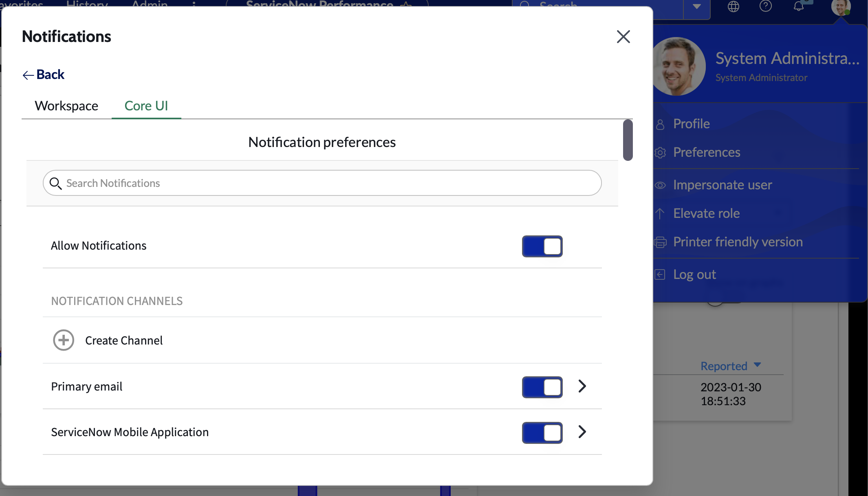Open the help question mark icon
Viewport: 868px width, 496px height.
(x=766, y=6)
